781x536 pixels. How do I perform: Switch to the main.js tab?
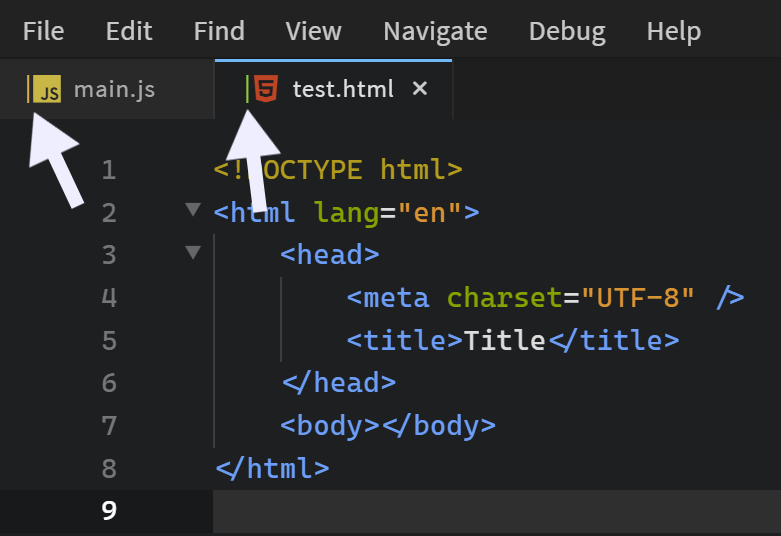point(114,90)
